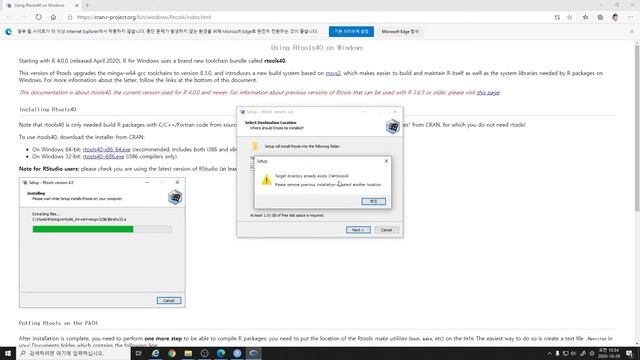Open the Action Center notifications icon
This screenshot has width=640, height=360.
629,353
